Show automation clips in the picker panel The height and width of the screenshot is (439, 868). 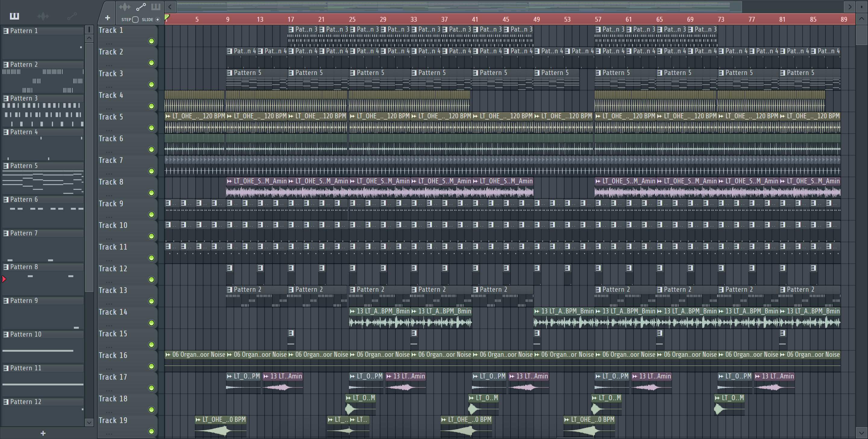coord(72,16)
